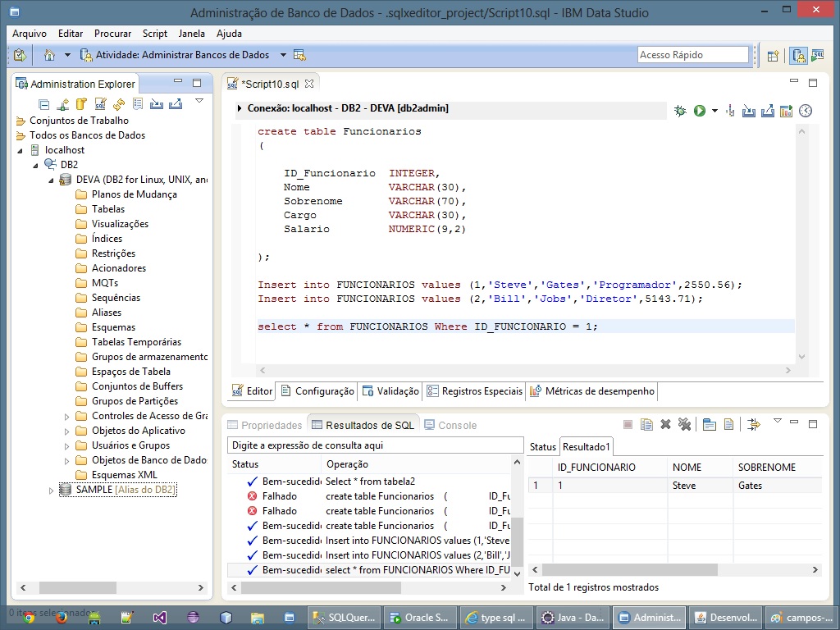The width and height of the screenshot is (840, 630).
Task: Expand the Conexão connection info section
Action: 240,108
